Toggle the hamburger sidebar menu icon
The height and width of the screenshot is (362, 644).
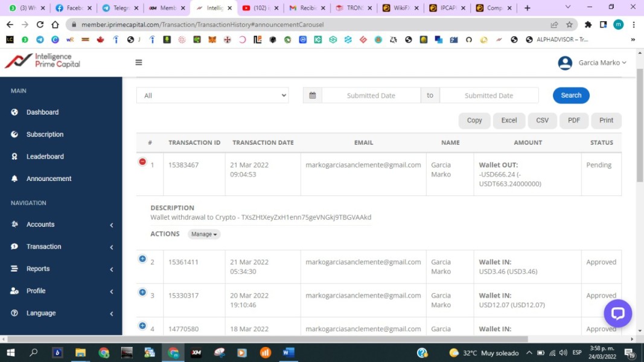(x=139, y=62)
